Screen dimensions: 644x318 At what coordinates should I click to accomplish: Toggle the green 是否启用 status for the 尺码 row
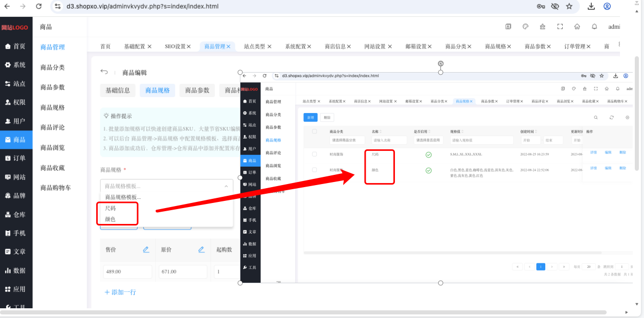[x=429, y=154]
